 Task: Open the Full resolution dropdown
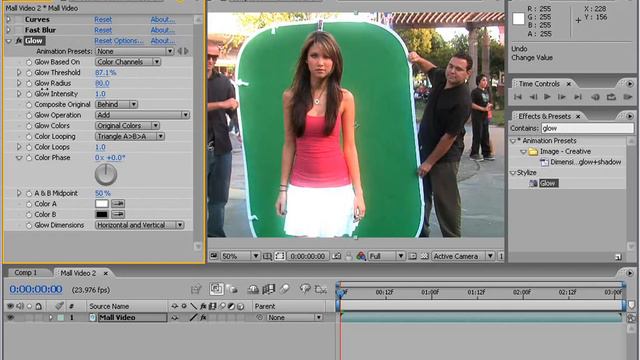pyautogui.click(x=386, y=256)
